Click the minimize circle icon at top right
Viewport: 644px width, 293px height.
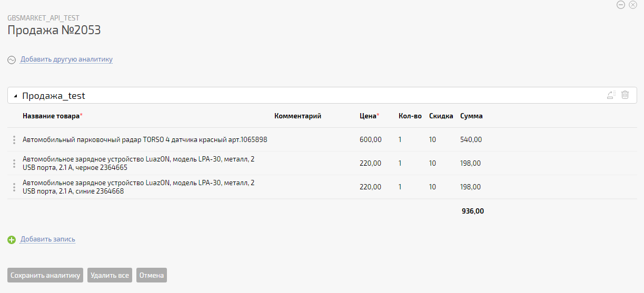621,4
